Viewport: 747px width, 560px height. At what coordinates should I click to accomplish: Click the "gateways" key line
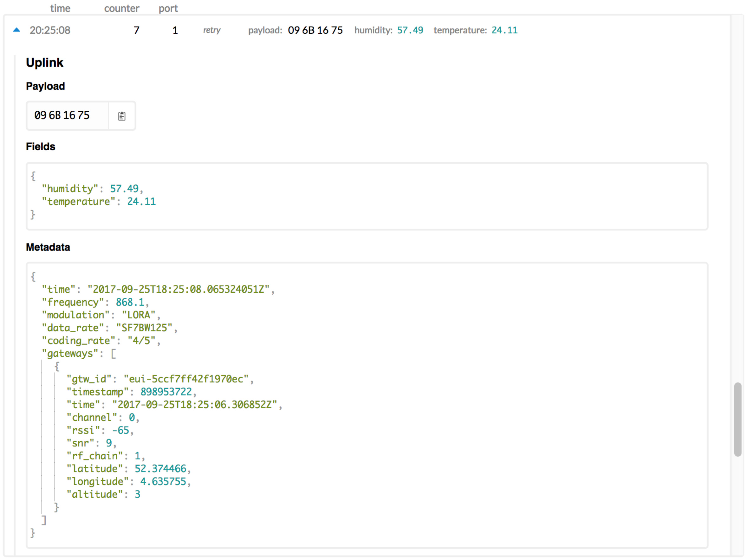[79, 353]
